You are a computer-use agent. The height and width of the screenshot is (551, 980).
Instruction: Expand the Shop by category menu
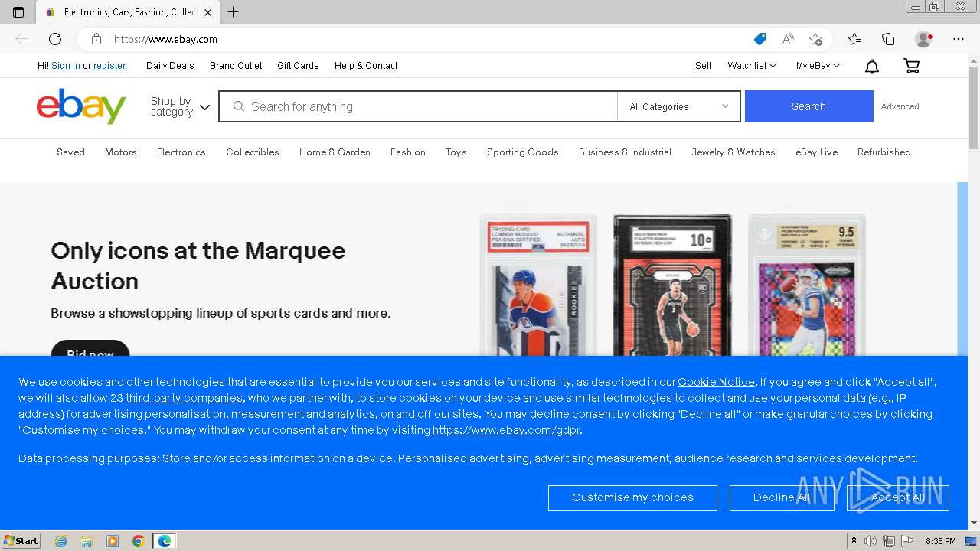(x=180, y=106)
